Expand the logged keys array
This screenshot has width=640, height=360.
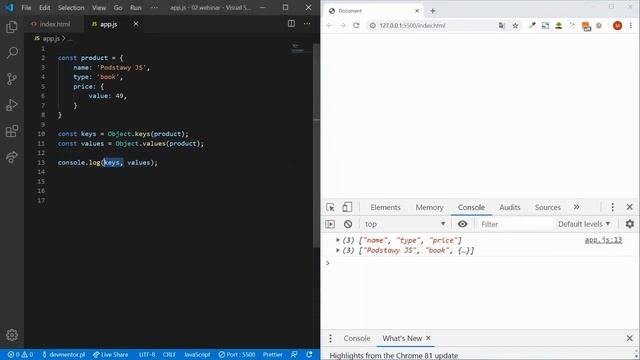click(x=338, y=240)
